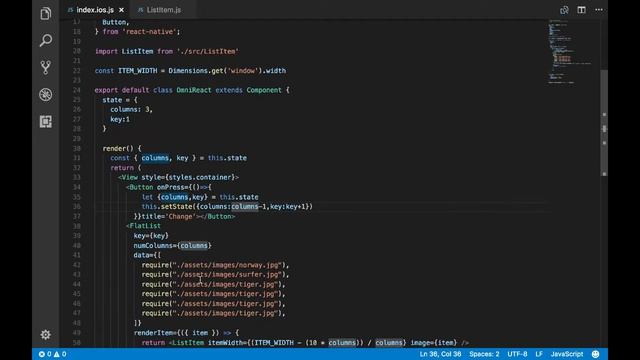
Task: Click 'Change' title string
Action: pyautogui.click(x=180, y=216)
